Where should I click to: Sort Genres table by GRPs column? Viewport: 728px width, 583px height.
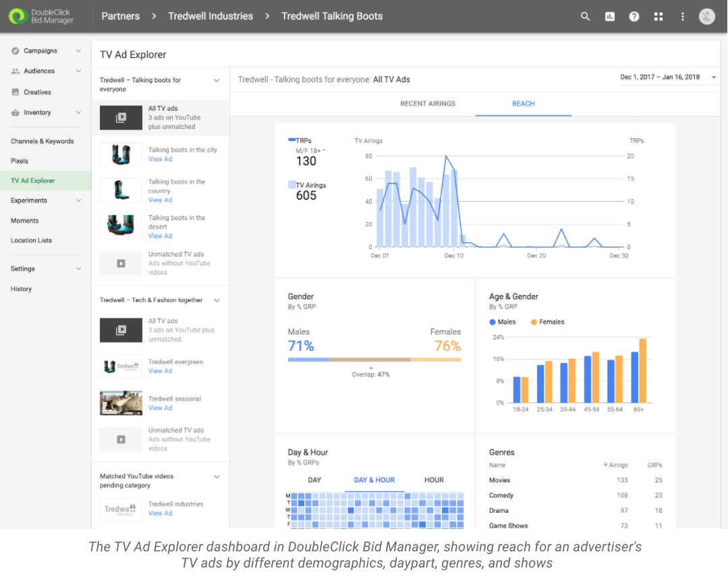tap(654, 465)
